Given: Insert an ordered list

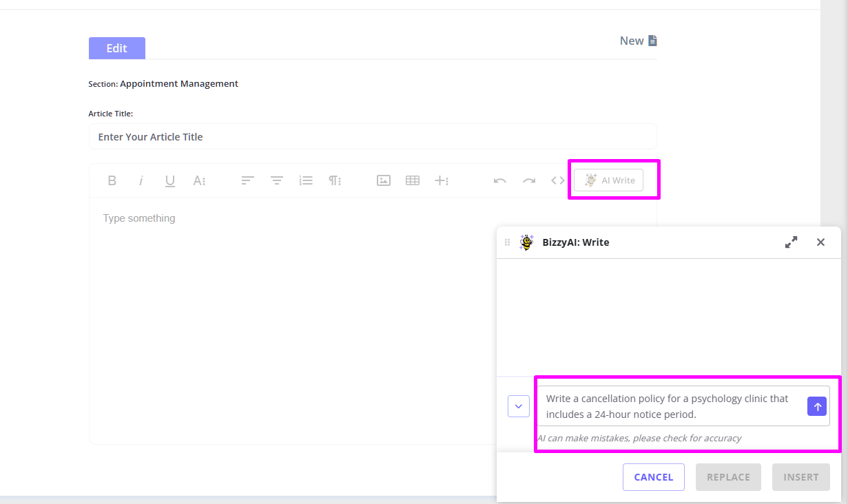Looking at the screenshot, I should (x=306, y=181).
